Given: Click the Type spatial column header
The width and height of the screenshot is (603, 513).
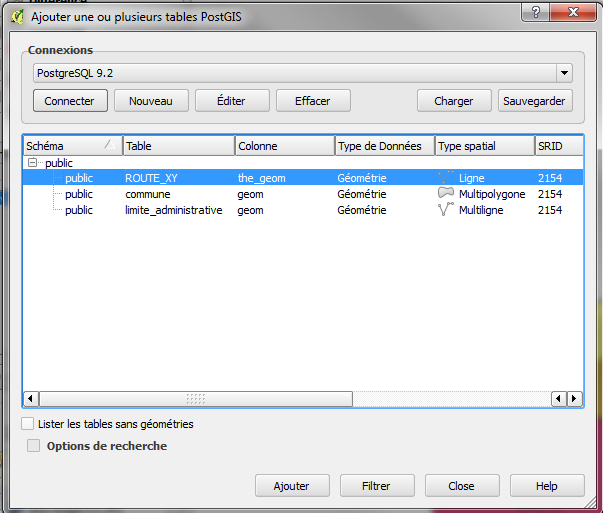Looking at the screenshot, I should 484,146.
